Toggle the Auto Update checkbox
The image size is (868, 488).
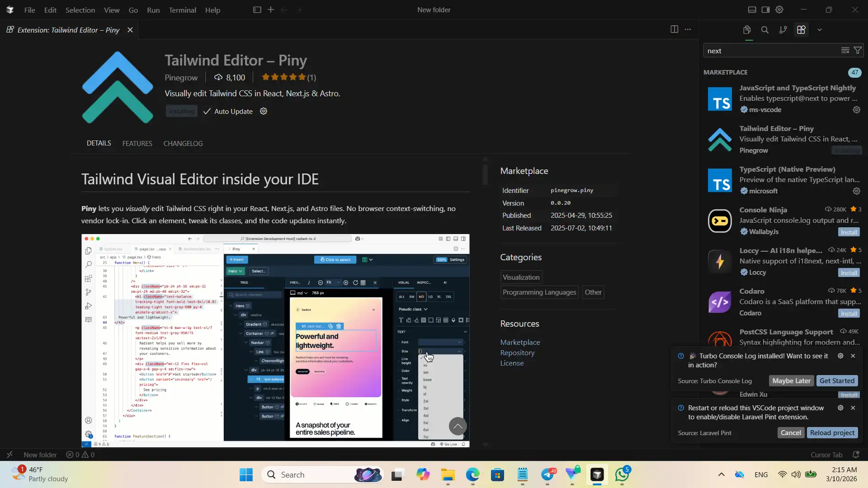pyautogui.click(x=207, y=112)
